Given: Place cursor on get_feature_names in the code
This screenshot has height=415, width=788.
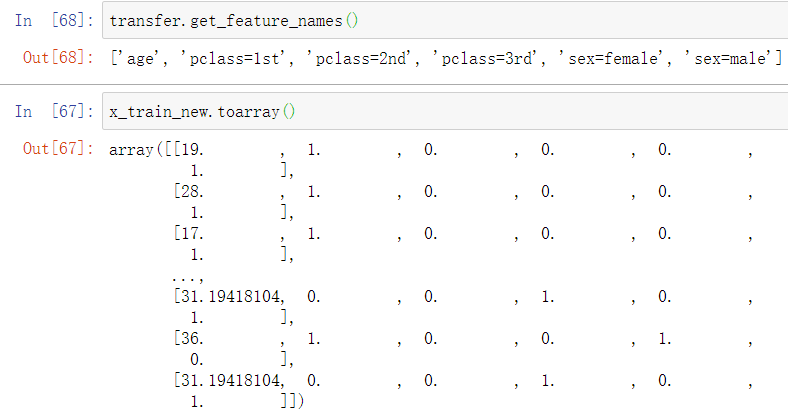Looking at the screenshot, I should (x=224, y=20).
